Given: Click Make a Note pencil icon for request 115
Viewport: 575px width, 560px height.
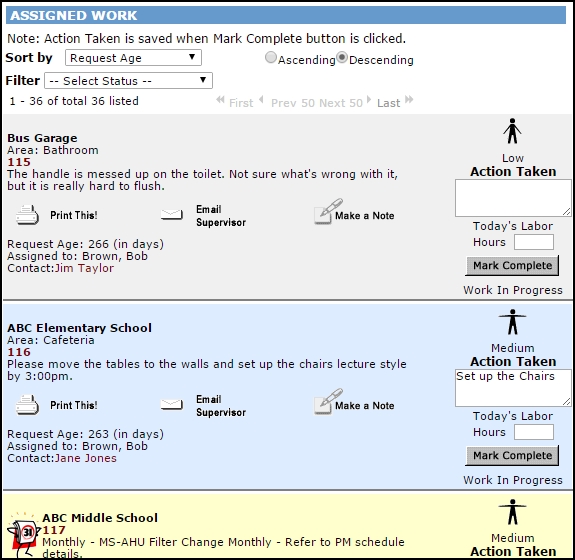Looking at the screenshot, I should click(329, 211).
